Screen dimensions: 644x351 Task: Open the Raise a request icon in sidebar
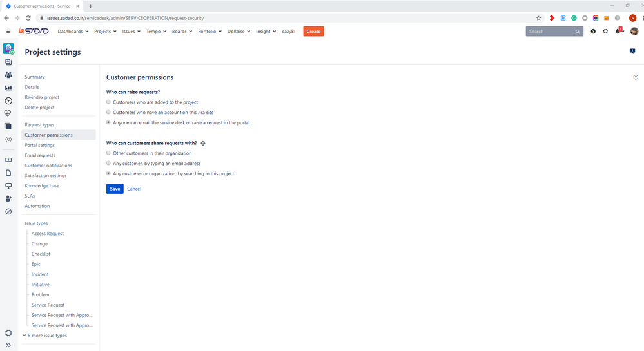click(x=8, y=160)
